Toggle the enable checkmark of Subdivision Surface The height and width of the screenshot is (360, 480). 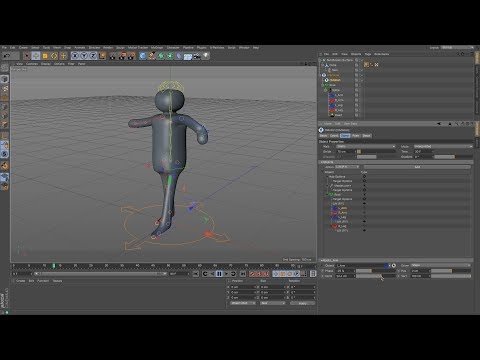click(x=361, y=60)
